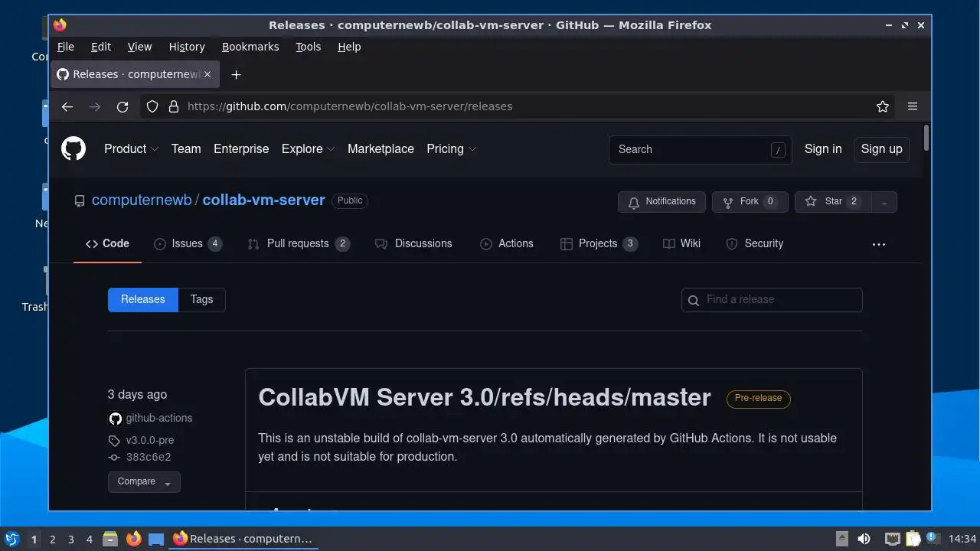The height and width of the screenshot is (551, 980).
Task: Open the clipboard tray icon
Action: click(913, 539)
